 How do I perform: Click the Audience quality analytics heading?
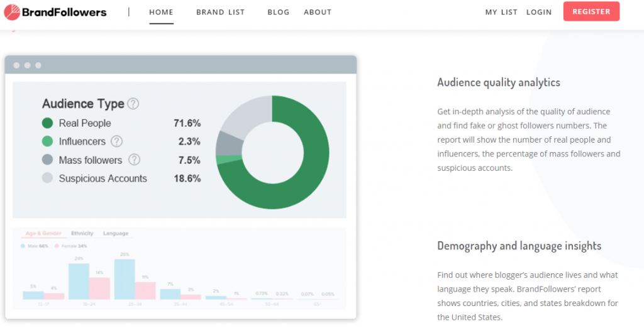pyautogui.click(x=499, y=82)
